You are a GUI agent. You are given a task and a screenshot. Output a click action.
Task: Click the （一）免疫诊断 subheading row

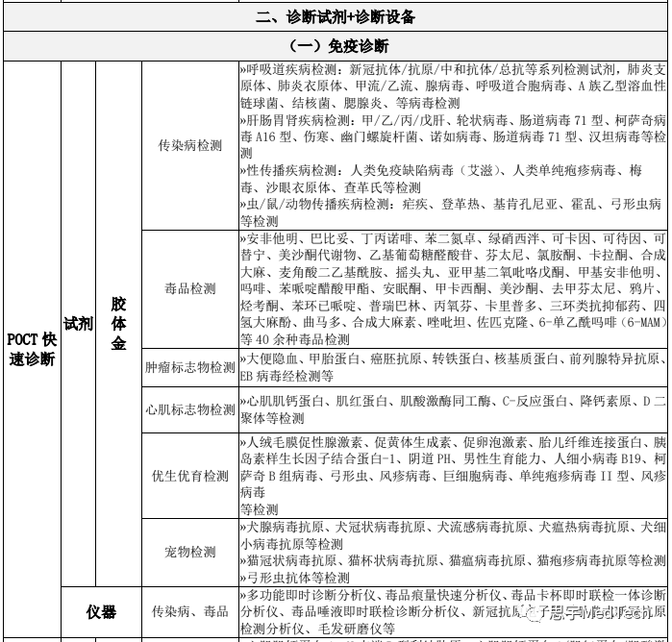[336, 45]
